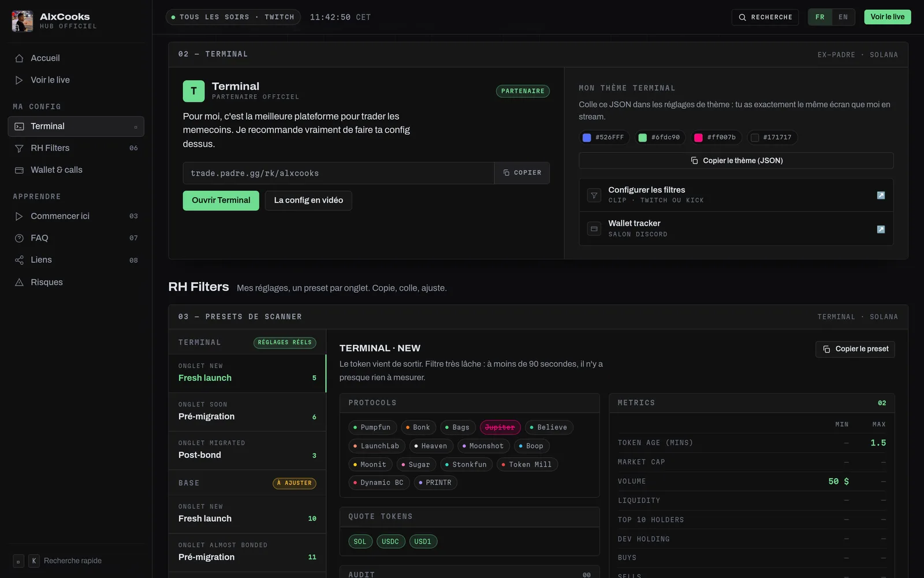This screenshot has height=578, width=924.
Task: Click the FAQ question mark icon
Action: [x=19, y=238]
